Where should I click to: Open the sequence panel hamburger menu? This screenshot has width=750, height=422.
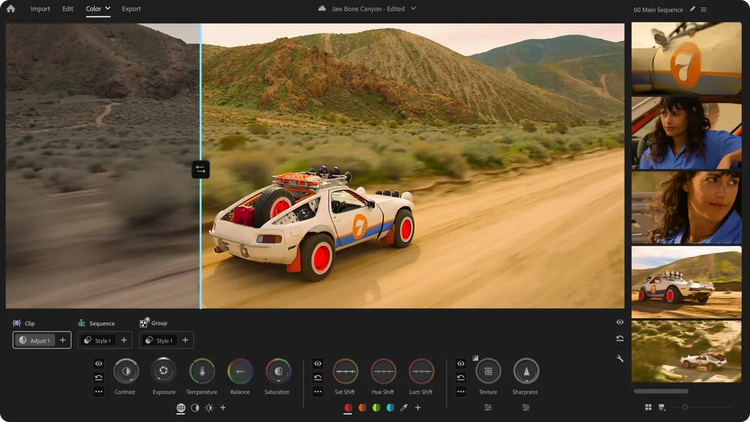click(704, 9)
